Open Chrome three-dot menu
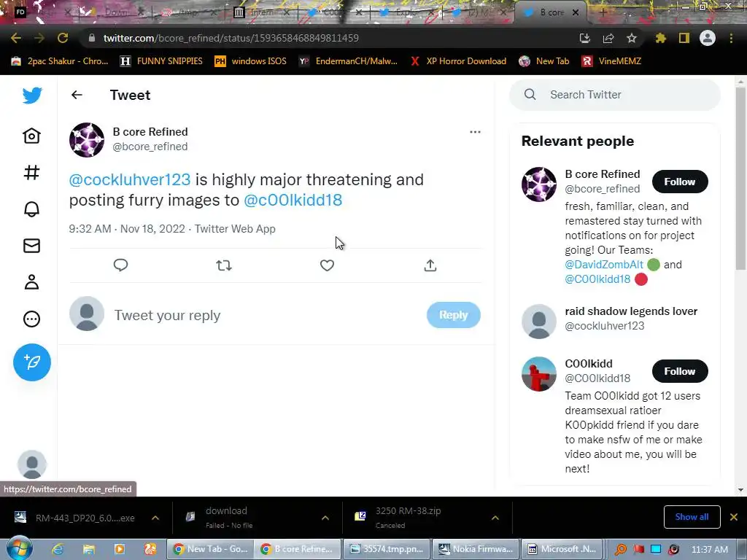This screenshot has height=560, width=747. pyautogui.click(x=731, y=38)
